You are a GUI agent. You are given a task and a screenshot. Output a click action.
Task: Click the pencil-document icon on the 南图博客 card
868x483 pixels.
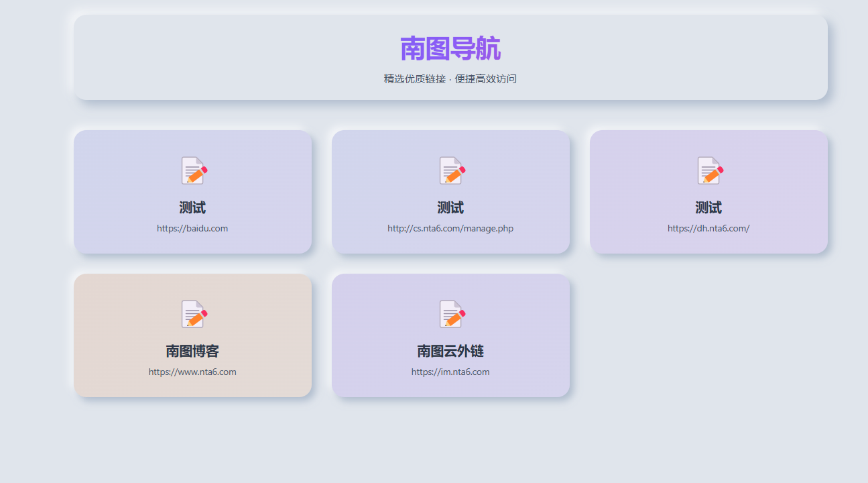(x=193, y=313)
